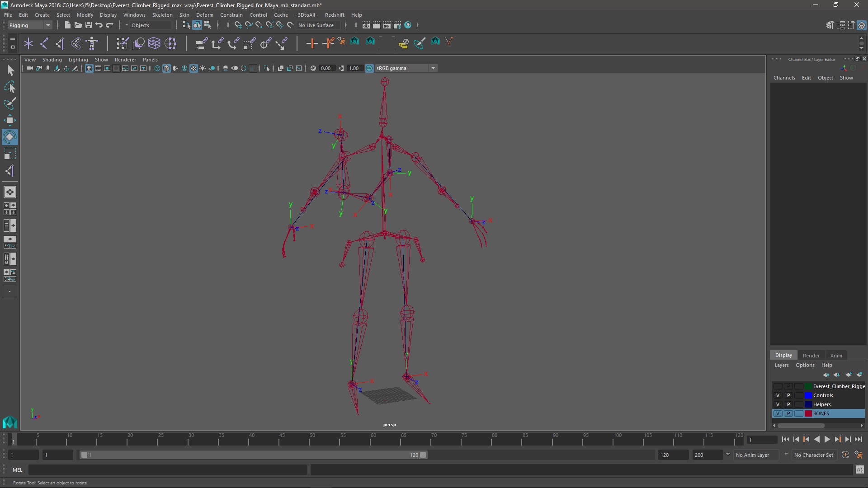Click frame 60 on the time slider
The height and width of the screenshot is (488, 868).
point(373,440)
